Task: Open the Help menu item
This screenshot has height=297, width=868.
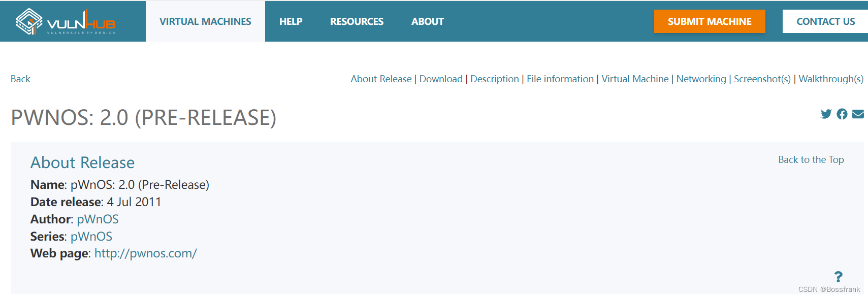Action: click(291, 21)
